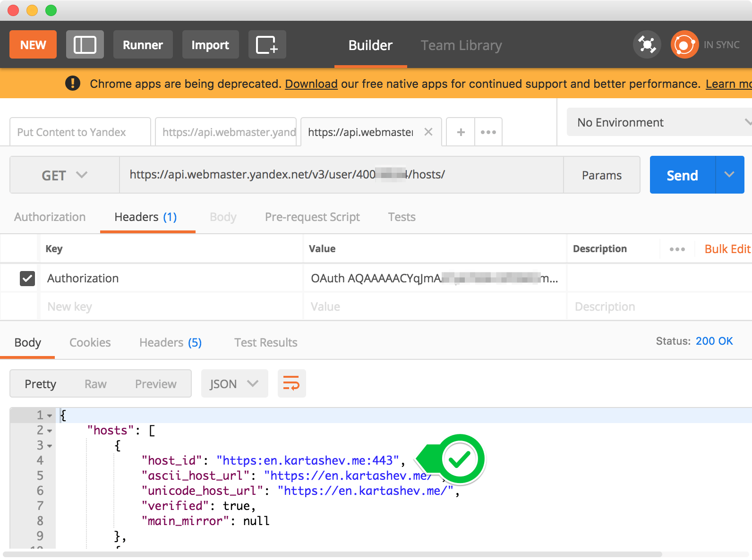
Task: Close the active api.webmaster tab
Action: [428, 132]
